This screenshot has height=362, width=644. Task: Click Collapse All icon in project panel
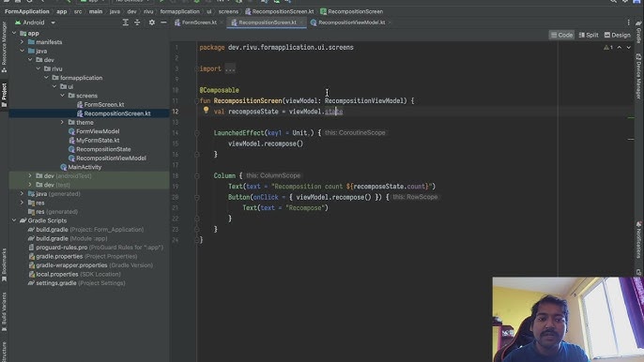coord(137,23)
